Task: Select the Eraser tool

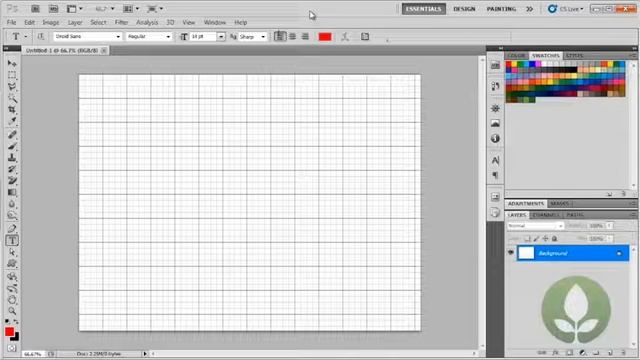Action: coord(12,180)
